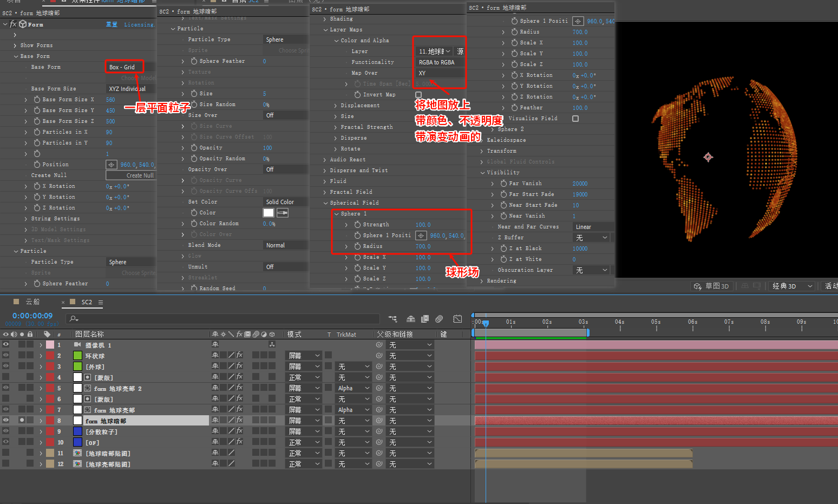
Task: Toggle visibility eye of layer 外球
Action: [6, 366]
